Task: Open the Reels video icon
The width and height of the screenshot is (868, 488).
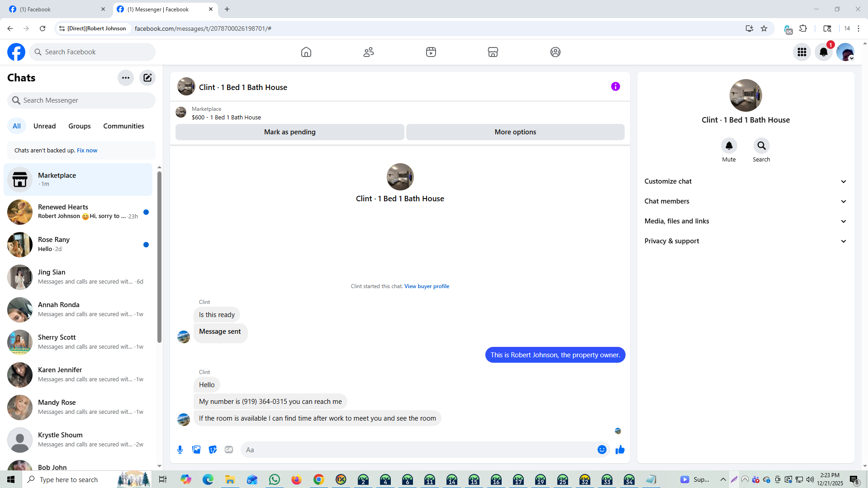Action: click(431, 52)
